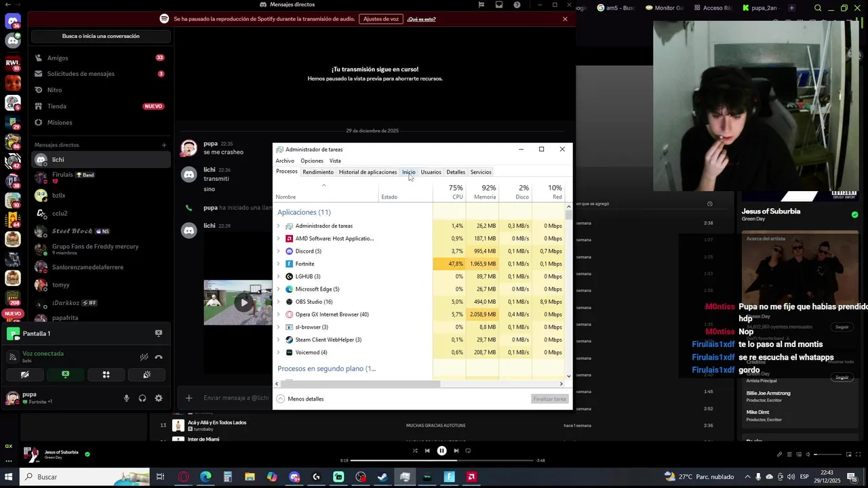Open Discord home direct messages icon
Screen dimensions: 868x488
13,21
